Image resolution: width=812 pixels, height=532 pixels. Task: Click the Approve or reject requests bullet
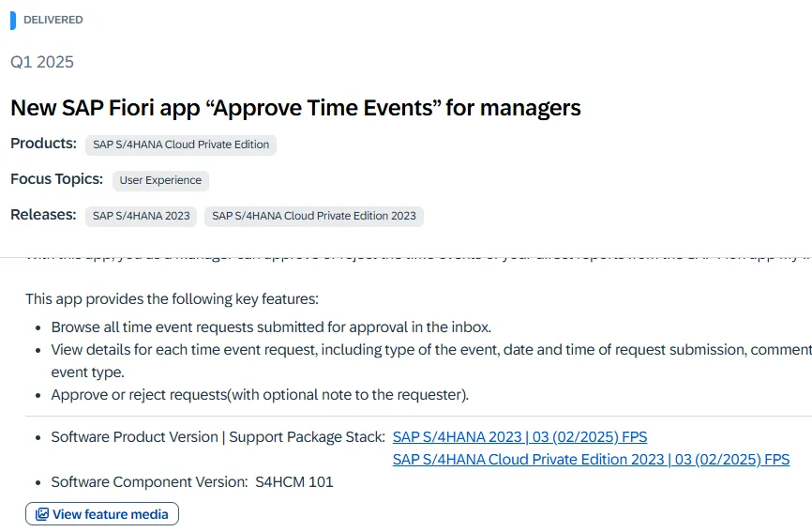(x=260, y=395)
